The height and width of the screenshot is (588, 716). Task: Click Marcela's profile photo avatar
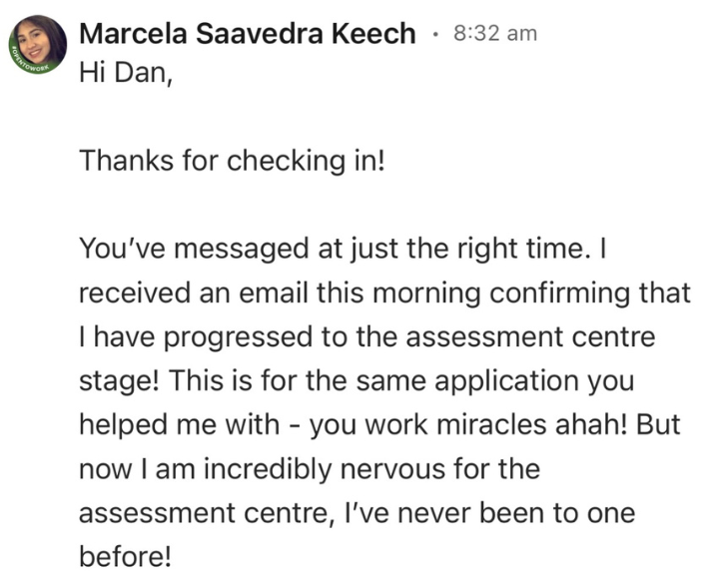point(39,43)
